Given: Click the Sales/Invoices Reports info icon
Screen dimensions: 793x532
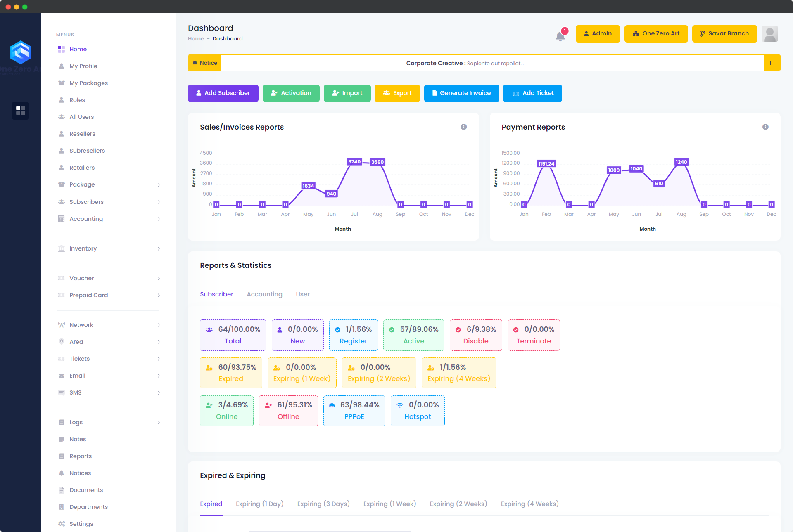Looking at the screenshot, I should pos(464,127).
